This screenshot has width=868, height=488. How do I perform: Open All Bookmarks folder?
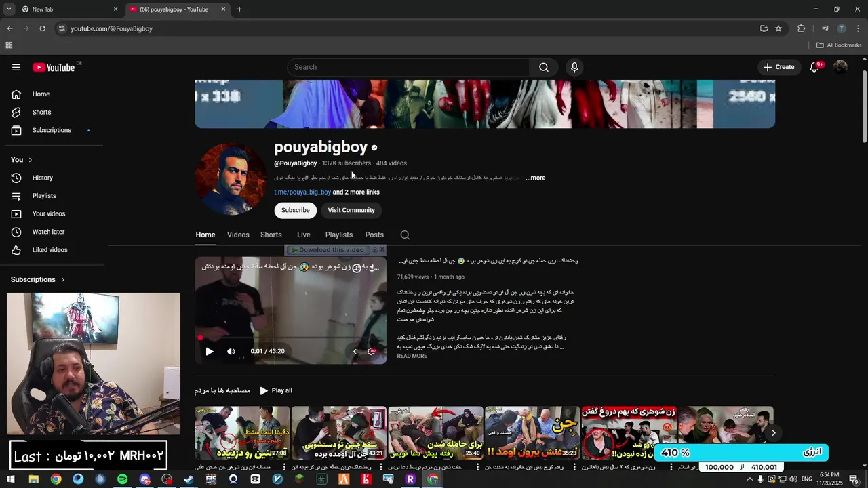pos(839,45)
